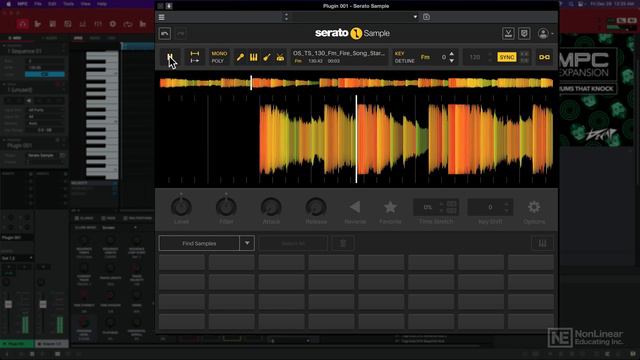This screenshot has width=640, height=360.
Task: Click the Attack knob
Action: pos(271,207)
